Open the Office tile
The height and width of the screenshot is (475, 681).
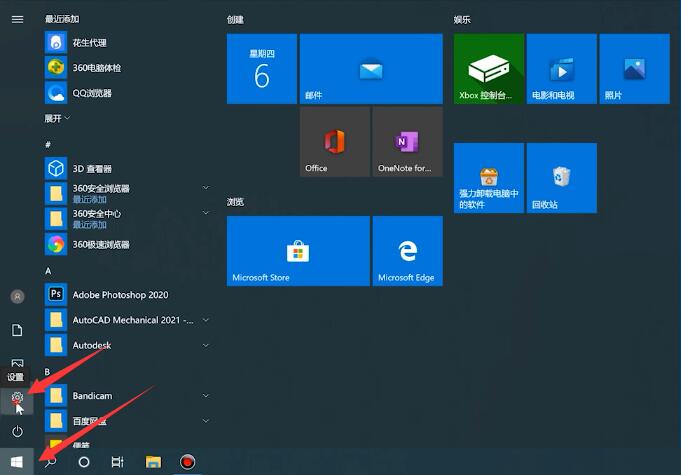335,142
